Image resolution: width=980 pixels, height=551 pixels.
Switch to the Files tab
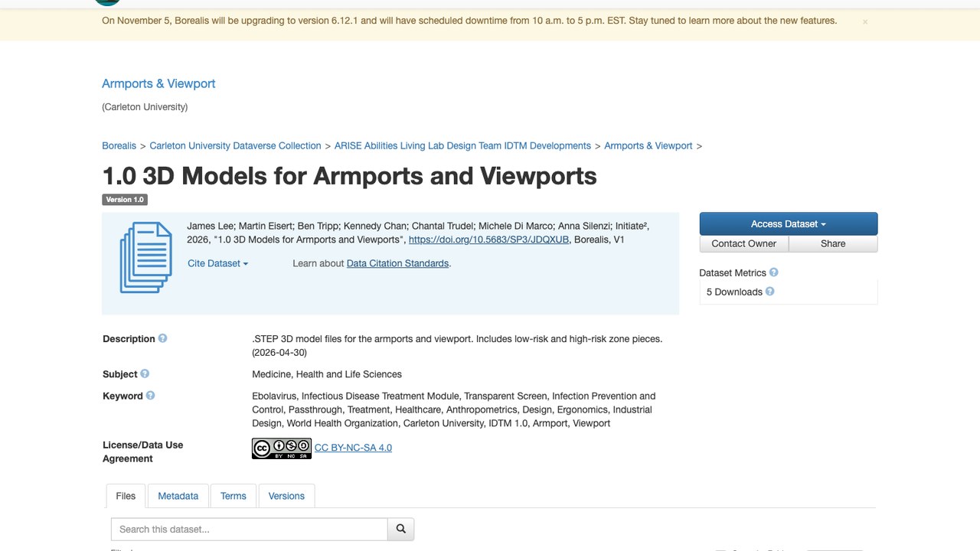pyautogui.click(x=126, y=496)
